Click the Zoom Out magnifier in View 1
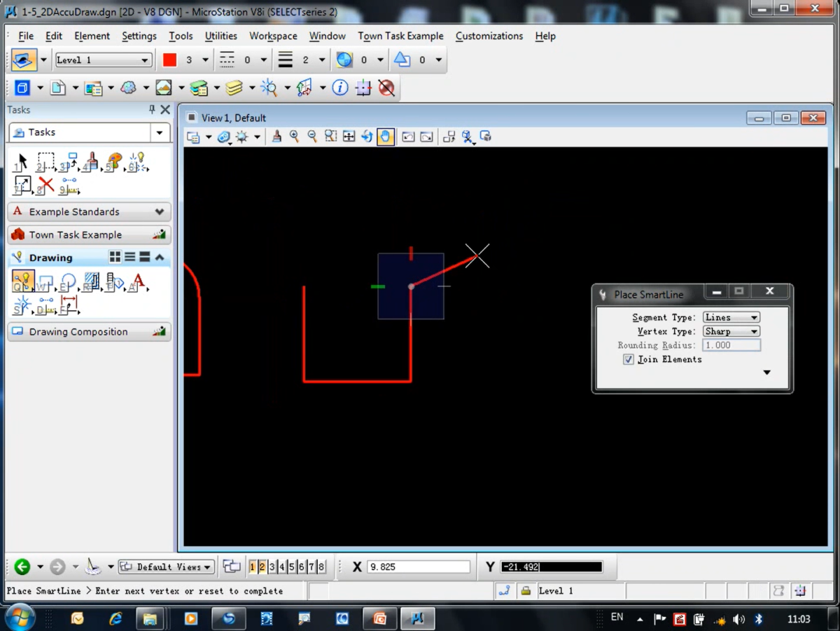840x631 pixels. click(x=313, y=137)
